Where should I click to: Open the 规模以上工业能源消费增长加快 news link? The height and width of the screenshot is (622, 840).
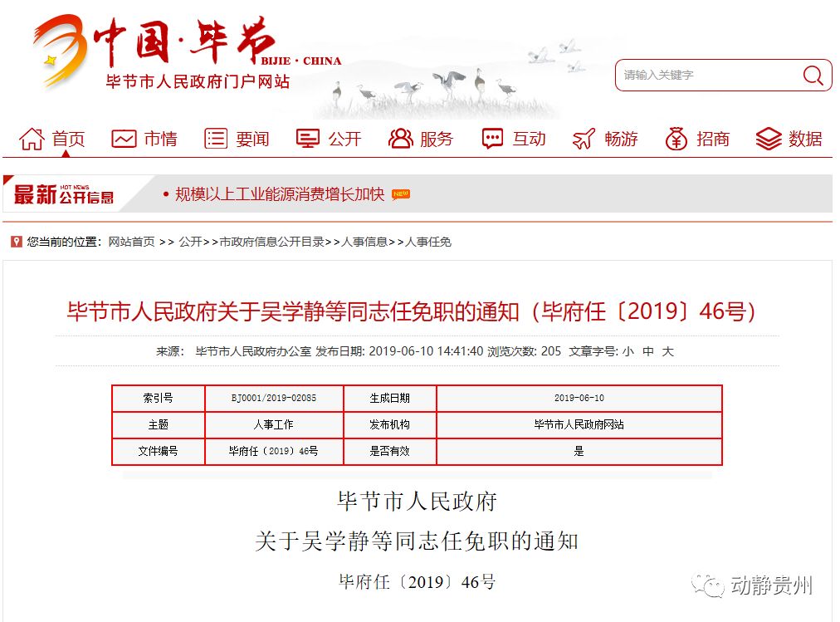point(280,194)
